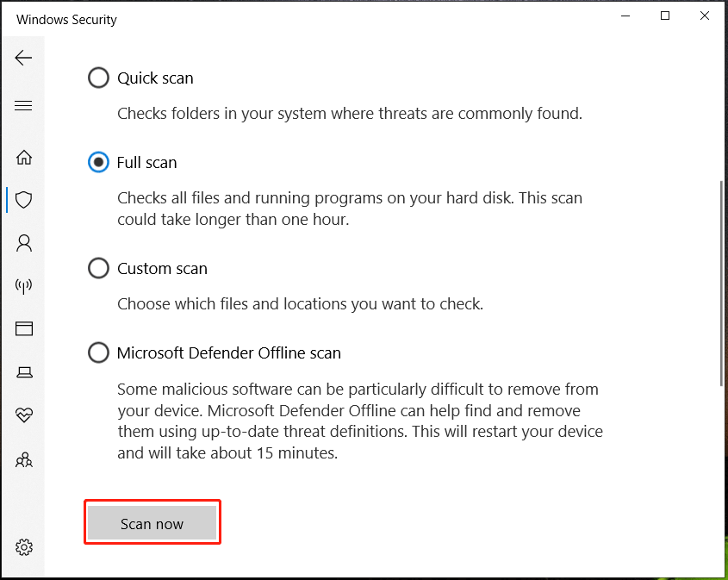Click the vertical scrollbar thumb
The image size is (728, 580).
[721, 283]
